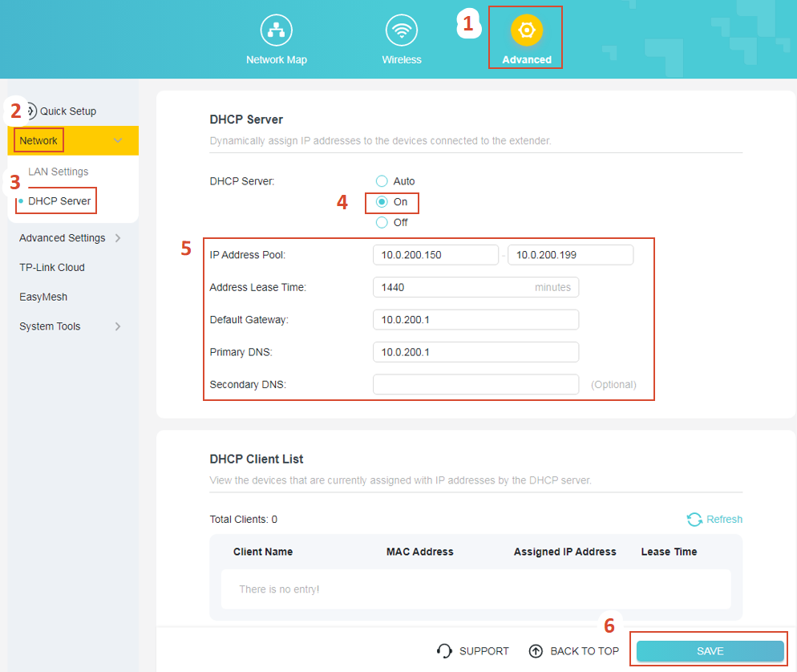
Task: Edit the IP pool end address field
Action: click(571, 255)
